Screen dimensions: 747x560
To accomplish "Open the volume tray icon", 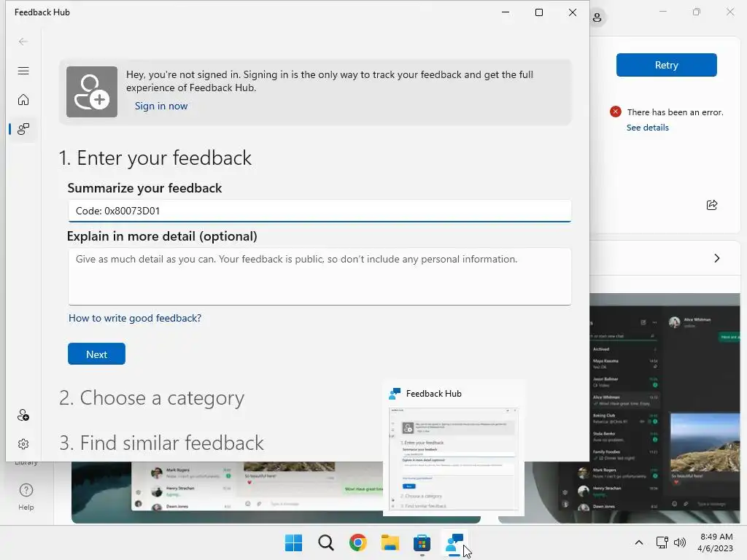I will point(680,542).
